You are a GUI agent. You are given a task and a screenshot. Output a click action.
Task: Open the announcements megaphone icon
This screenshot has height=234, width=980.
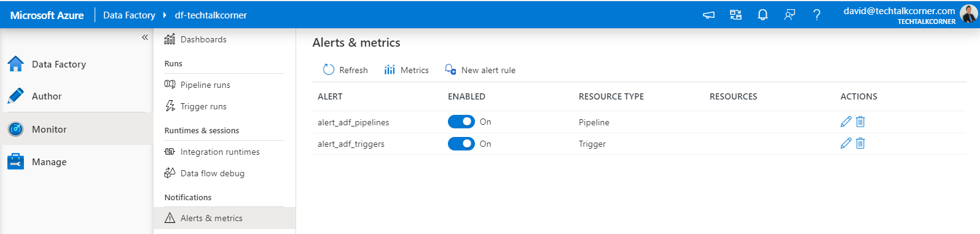coord(708,15)
